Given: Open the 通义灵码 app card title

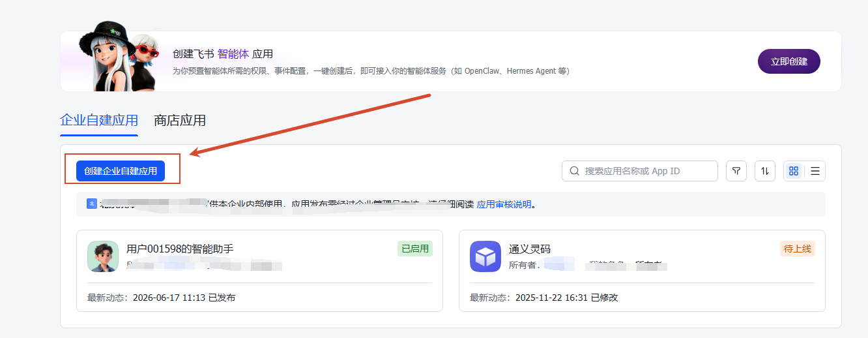Looking at the screenshot, I should (530, 249).
